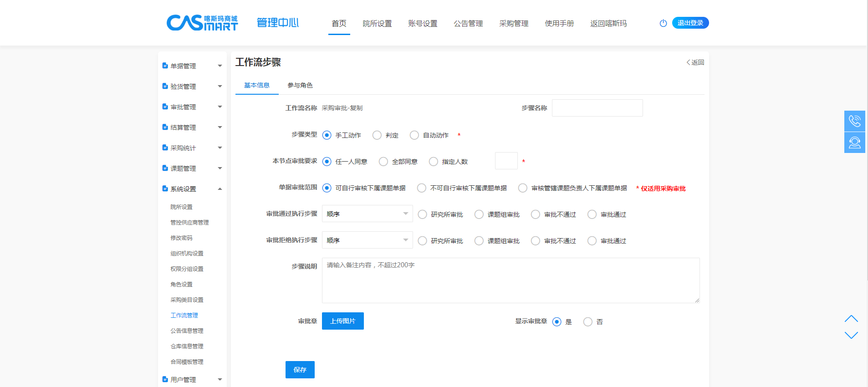The width and height of the screenshot is (868, 387).
Task: Click the 用户管理 sidebar icon
Action: click(165, 379)
